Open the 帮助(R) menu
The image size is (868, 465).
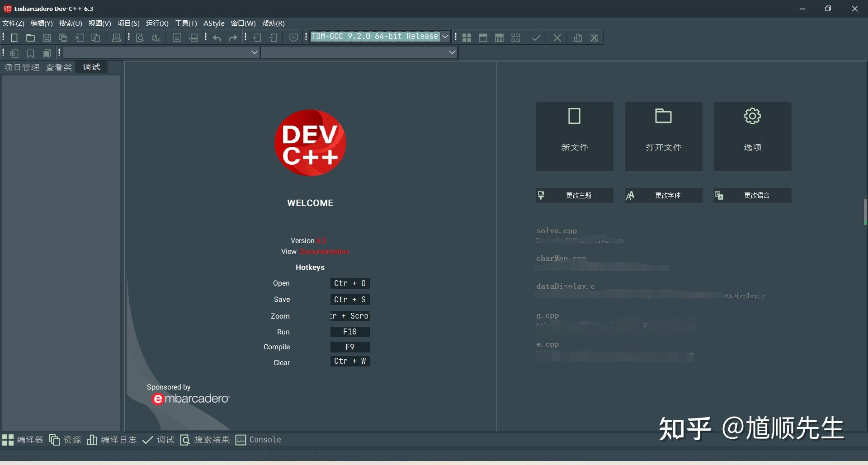[x=274, y=23]
